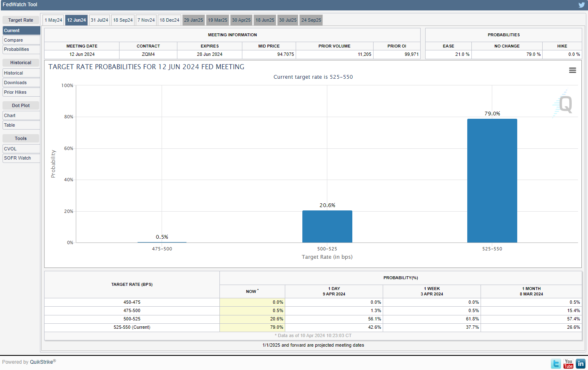Open the CVOL tool
This screenshot has height=370, width=588.
pyautogui.click(x=21, y=149)
